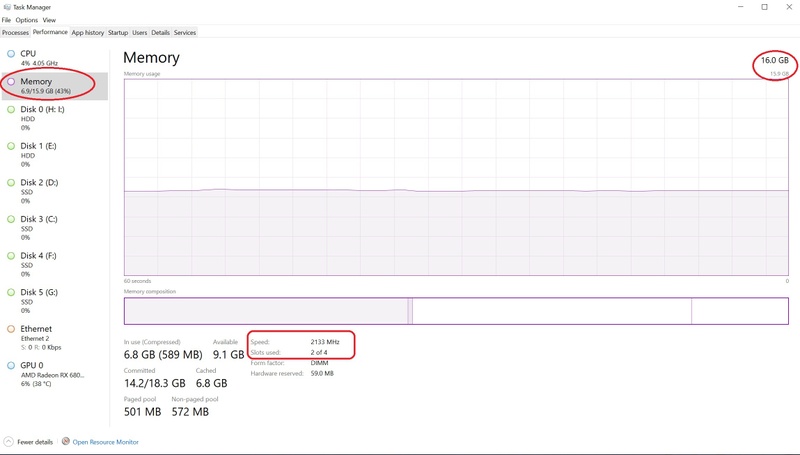Select Ethernet in the sidebar
Screen dimensions: 800x455
(x=54, y=338)
